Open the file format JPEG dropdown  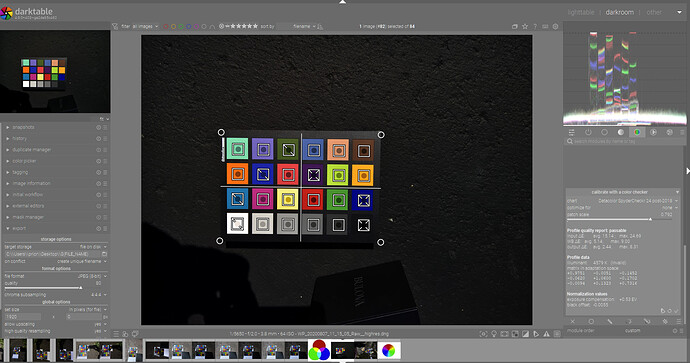click(x=56, y=276)
